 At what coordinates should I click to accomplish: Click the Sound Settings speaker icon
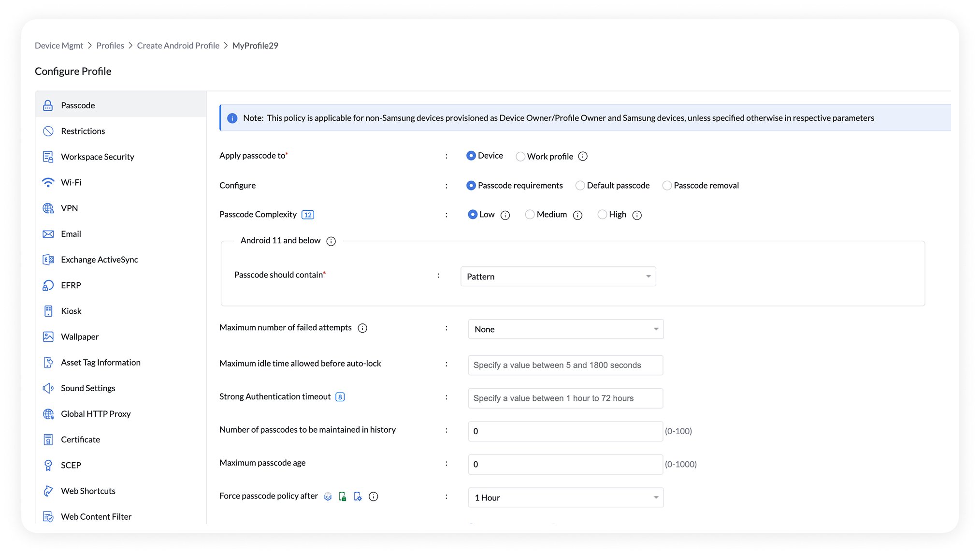(x=48, y=388)
